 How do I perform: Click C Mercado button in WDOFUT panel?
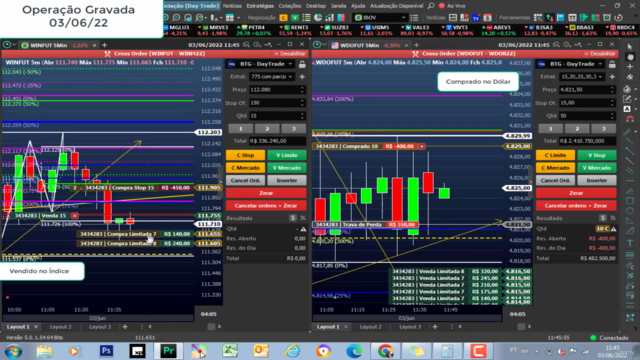click(556, 168)
